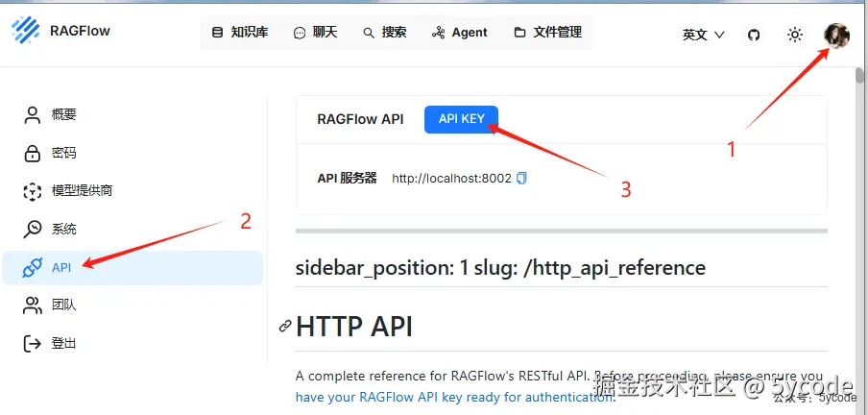
Task: Click the RAGFlow logo icon
Action: coord(26,30)
